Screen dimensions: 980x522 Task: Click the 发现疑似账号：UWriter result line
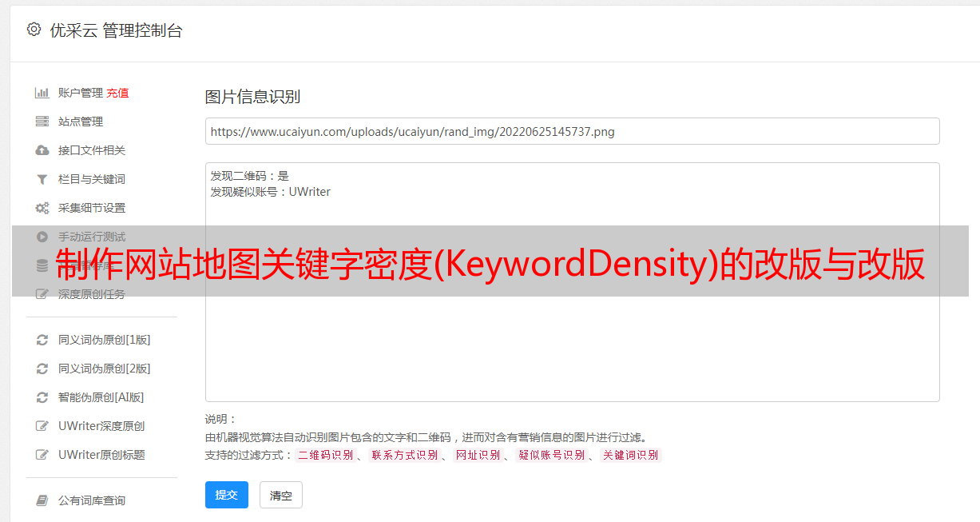pos(271,192)
